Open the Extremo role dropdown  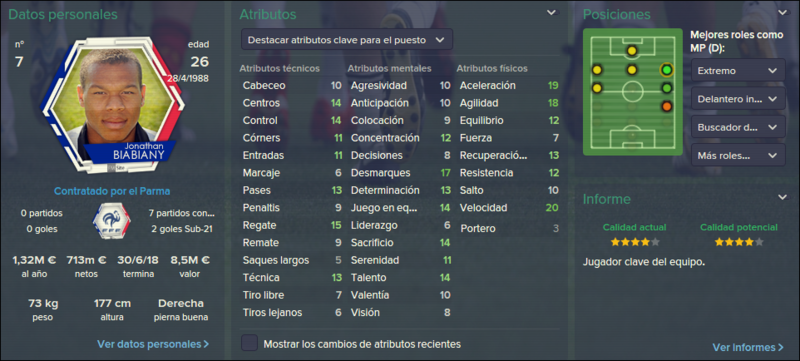(738, 70)
